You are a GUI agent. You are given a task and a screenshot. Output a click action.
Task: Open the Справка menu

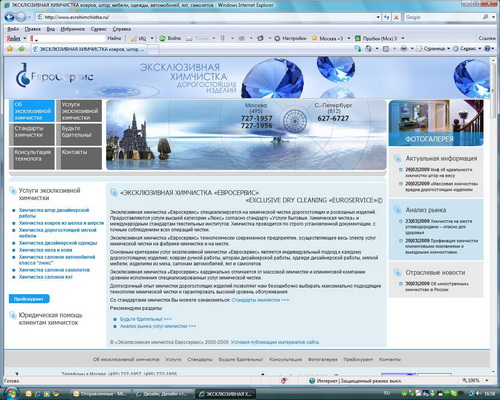coord(122,29)
